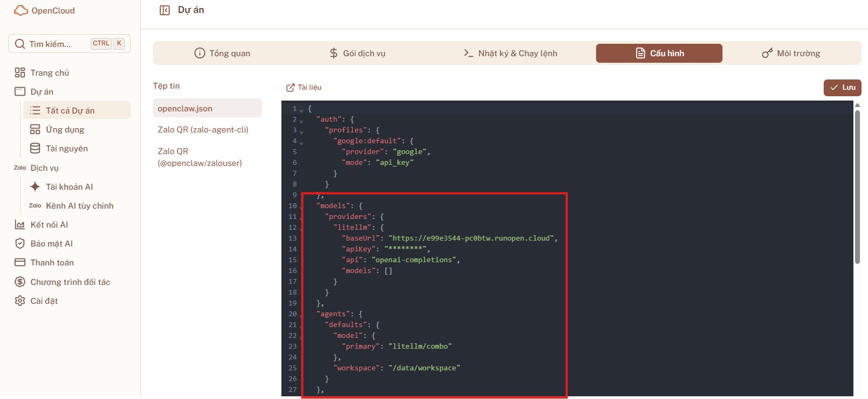
Task: Fold the "google:default" block at line 4
Action: (x=301, y=142)
